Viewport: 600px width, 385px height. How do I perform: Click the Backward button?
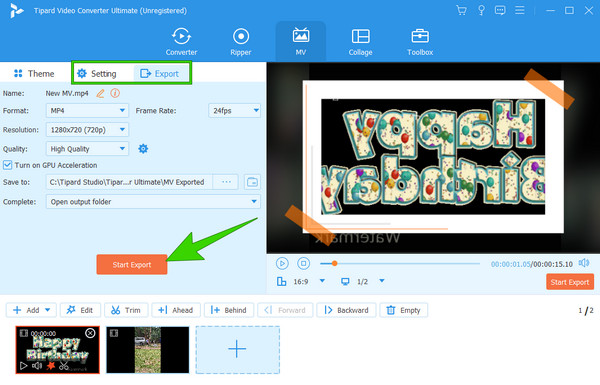347,310
